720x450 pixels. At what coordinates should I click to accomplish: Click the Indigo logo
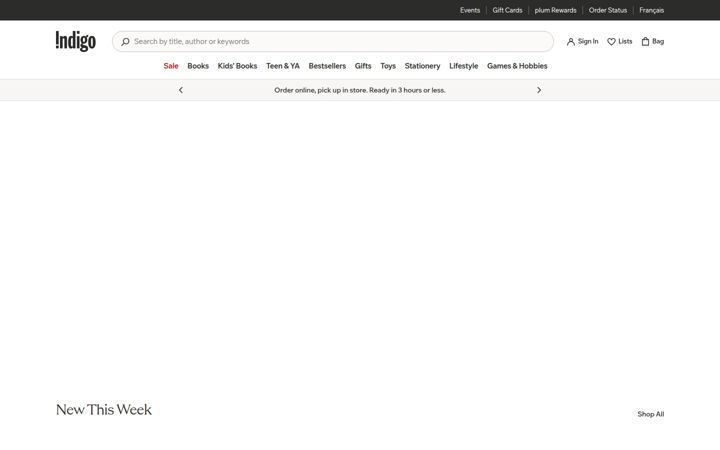pos(76,41)
